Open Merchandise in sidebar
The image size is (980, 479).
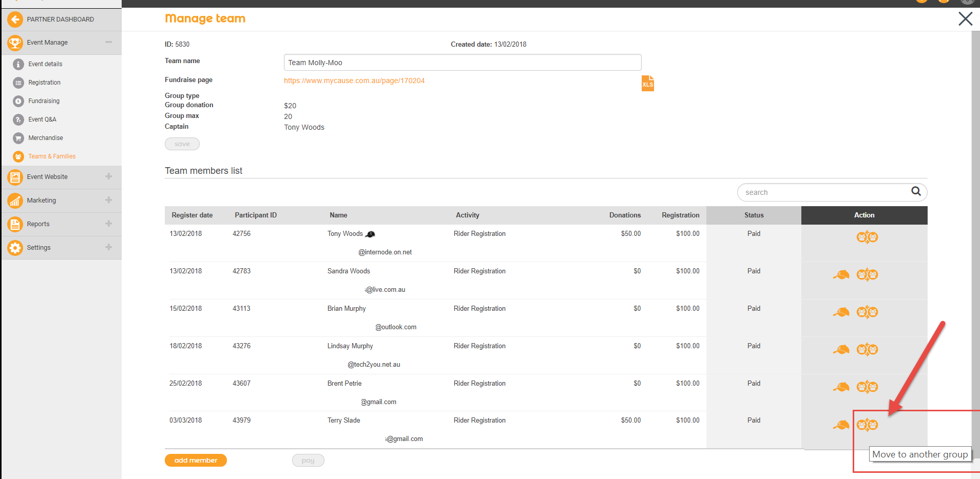click(x=46, y=138)
